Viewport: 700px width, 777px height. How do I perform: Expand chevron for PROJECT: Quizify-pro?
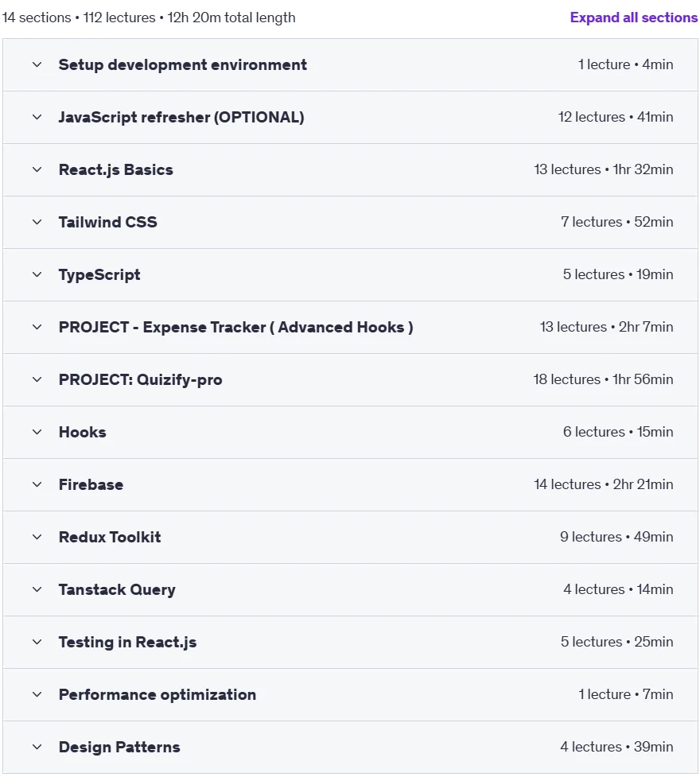tap(37, 380)
